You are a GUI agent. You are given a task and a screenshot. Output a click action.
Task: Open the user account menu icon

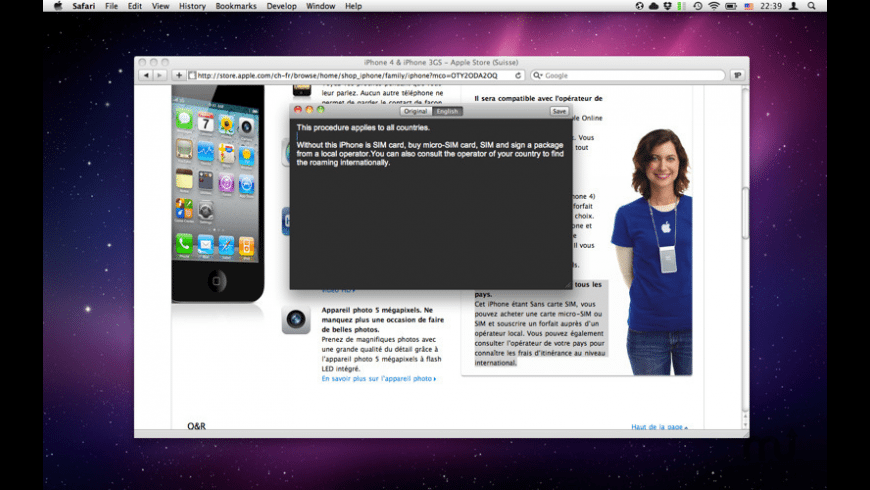click(794, 6)
